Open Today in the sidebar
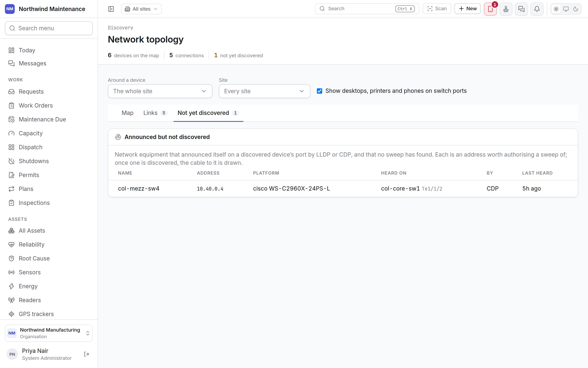The height and width of the screenshot is (368, 588). pyautogui.click(x=49, y=50)
